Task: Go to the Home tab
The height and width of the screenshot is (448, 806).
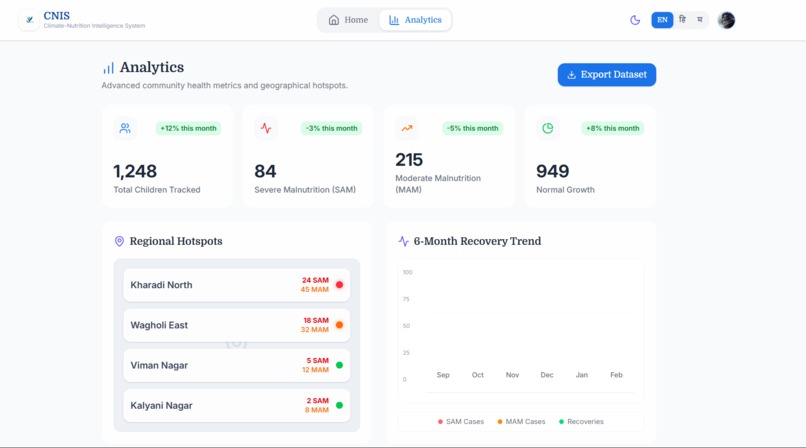Action: [x=349, y=20]
